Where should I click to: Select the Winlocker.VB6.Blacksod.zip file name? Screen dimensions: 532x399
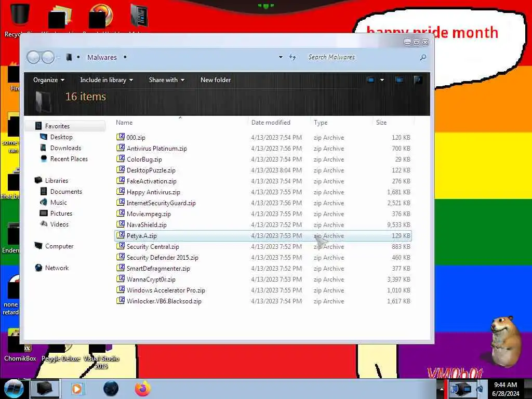[x=164, y=301]
